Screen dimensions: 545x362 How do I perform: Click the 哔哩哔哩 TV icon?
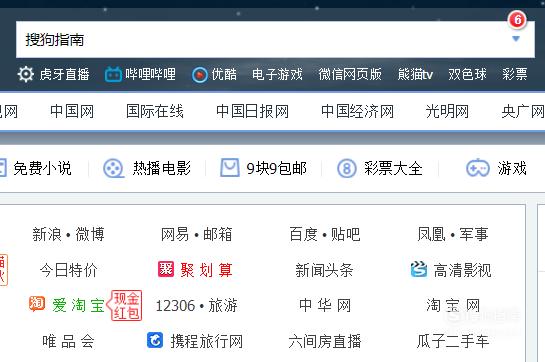[113, 74]
